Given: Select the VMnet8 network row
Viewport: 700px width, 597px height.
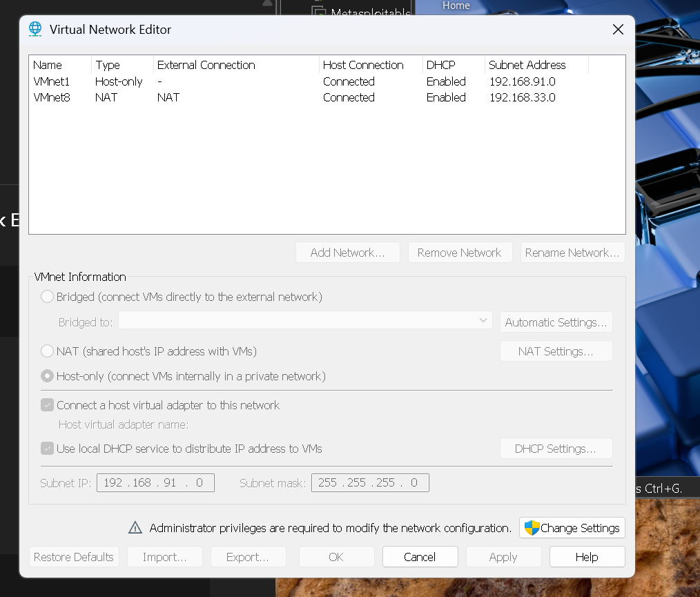Looking at the screenshot, I should (x=138, y=97).
